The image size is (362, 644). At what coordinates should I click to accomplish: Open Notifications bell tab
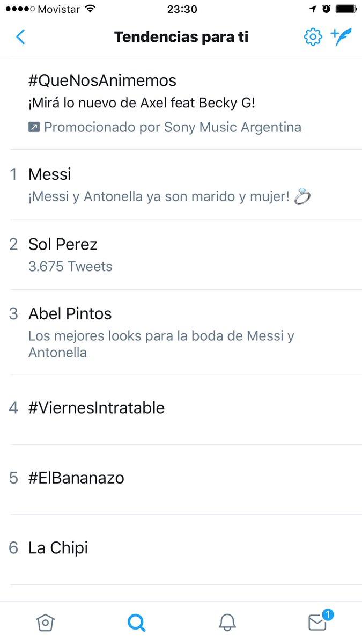[x=227, y=623]
